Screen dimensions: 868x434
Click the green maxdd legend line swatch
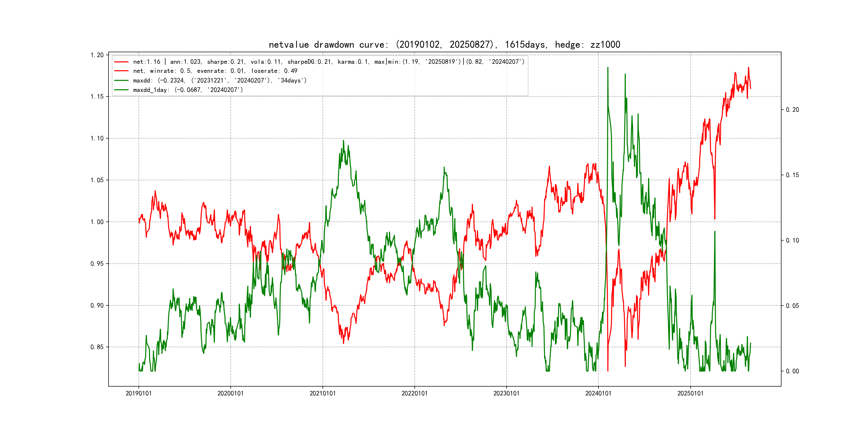[121, 81]
